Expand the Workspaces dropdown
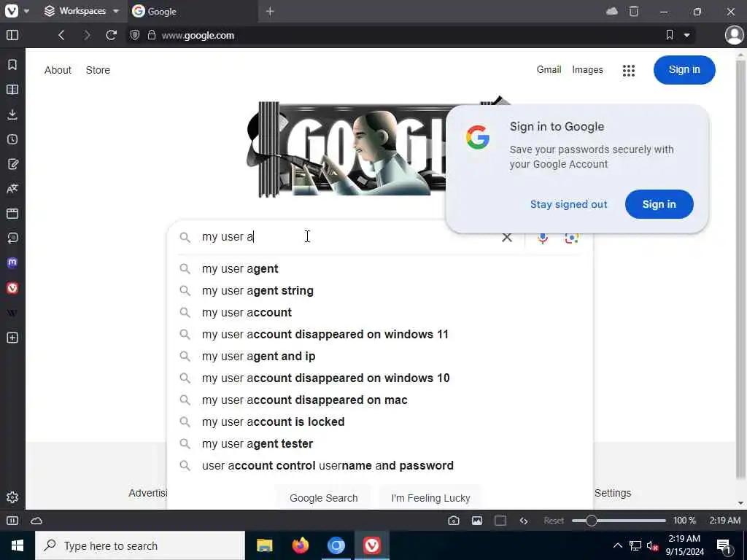 coord(82,11)
